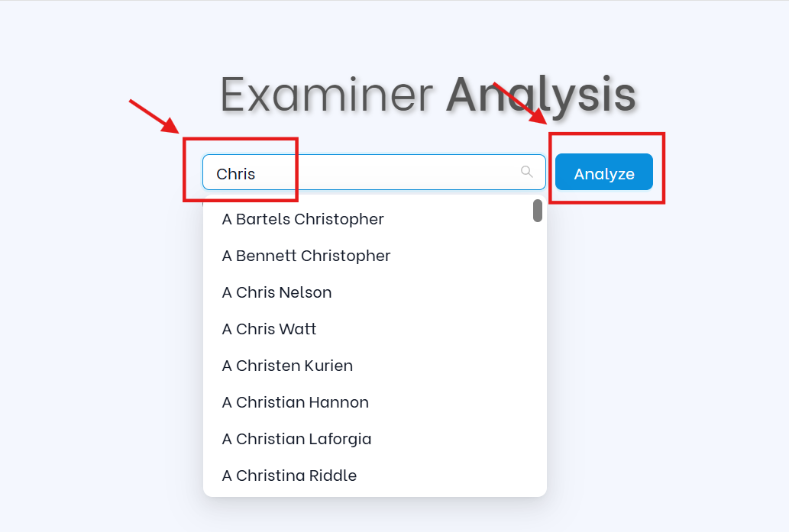Screen dimensions: 789x532
Task: Click the typed text "Chris" in the search box
Action: point(235,174)
